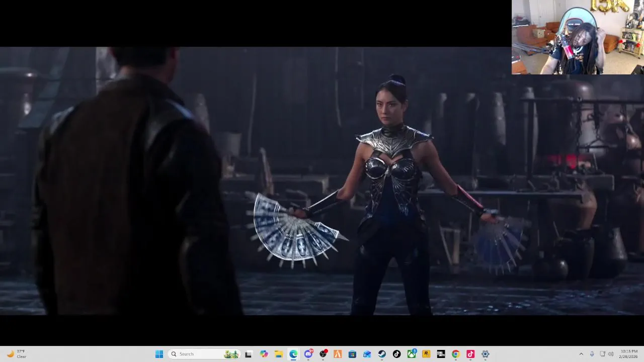The image size is (644, 362).
Task: Open the orange stylized-A app icon
Action: [x=338, y=354]
